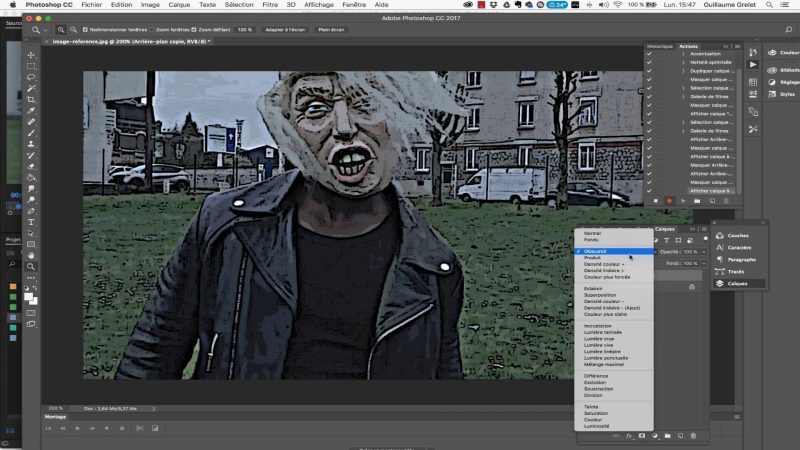Open macOS Spotlight search icon
The width and height of the screenshot is (800, 450).
pos(769,5)
